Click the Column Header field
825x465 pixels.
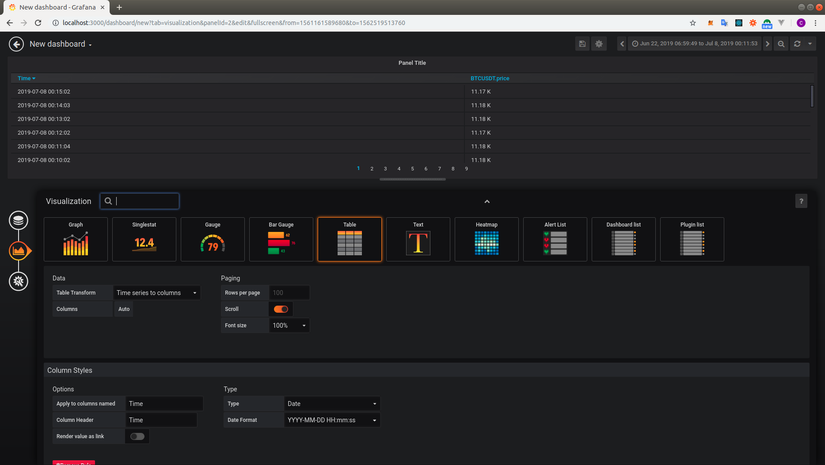pos(161,420)
